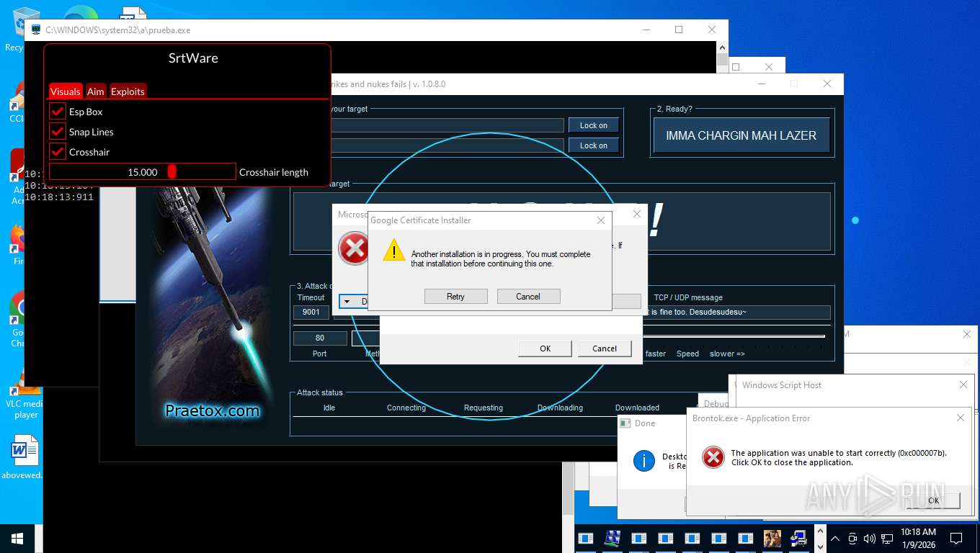Click the blue info icon in Done dialog
This screenshot has width=980, height=553.
coord(643,461)
